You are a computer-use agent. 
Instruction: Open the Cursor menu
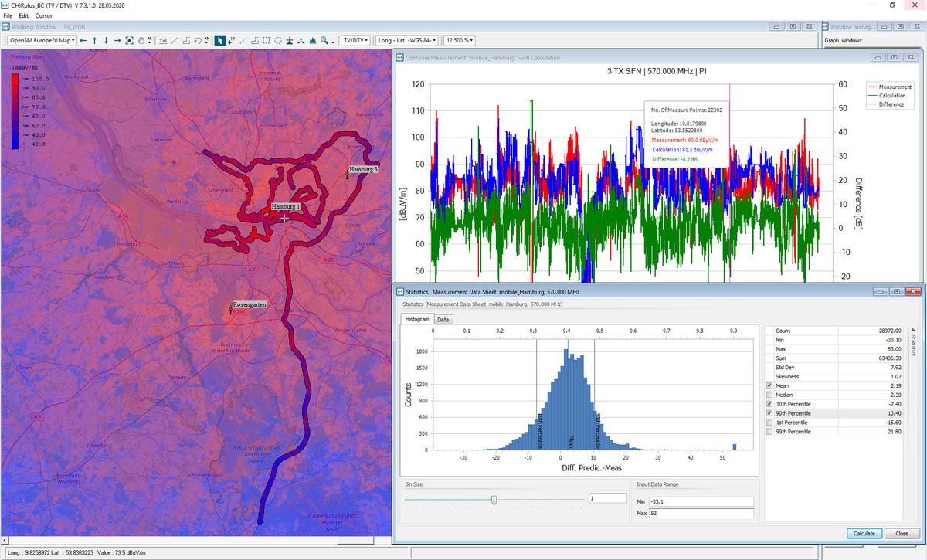pos(44,15)
